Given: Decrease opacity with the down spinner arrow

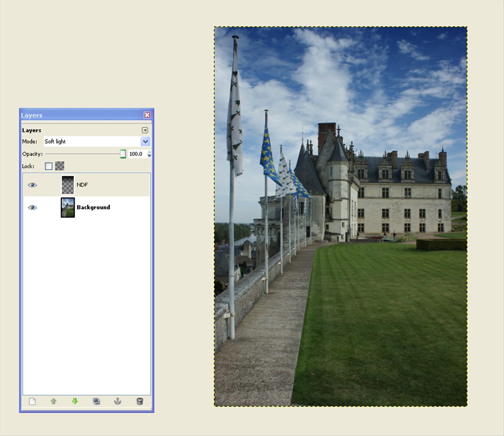Looking at the screenshot, I should point(149,156).
